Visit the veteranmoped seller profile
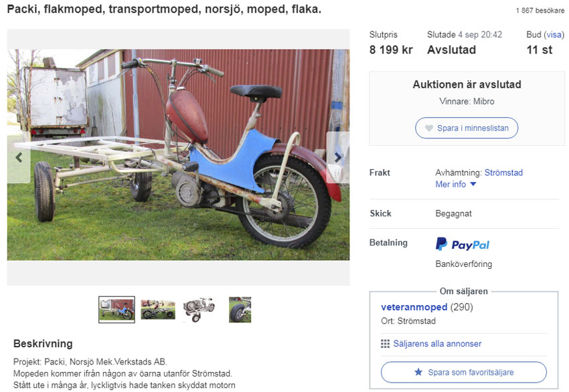569x392 pixels. [x=414, y=307]
